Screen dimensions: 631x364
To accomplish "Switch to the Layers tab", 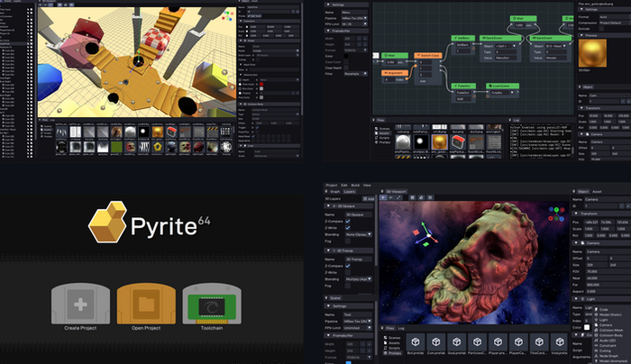I will pyautogui.click(x=348, y=192).
